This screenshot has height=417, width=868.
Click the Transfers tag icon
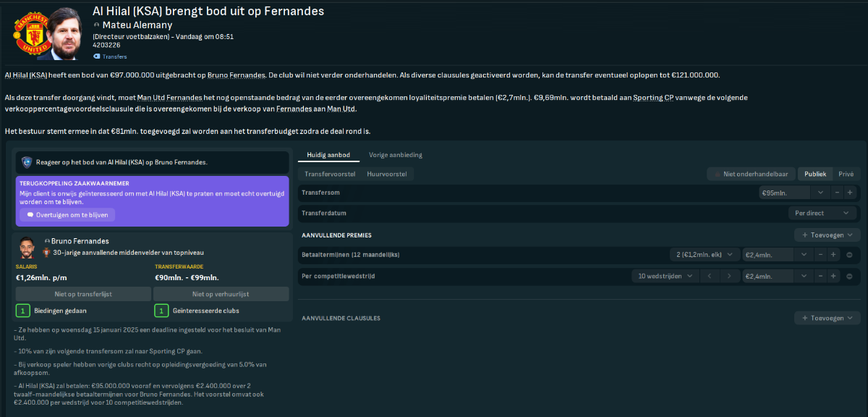click(x=97, y=56)
